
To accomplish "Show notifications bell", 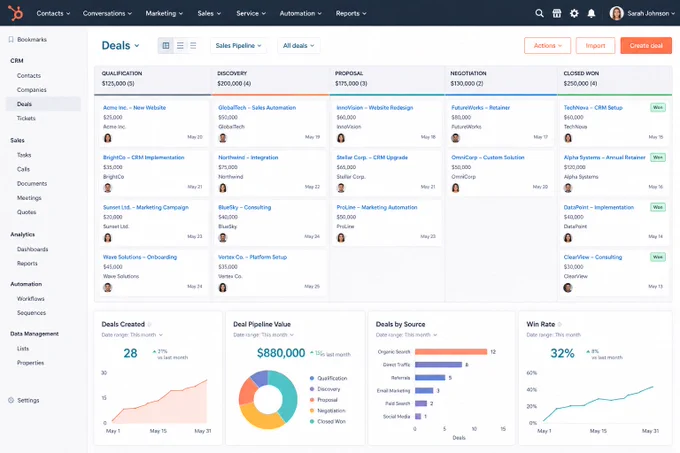I will click(x=591, y=13).
